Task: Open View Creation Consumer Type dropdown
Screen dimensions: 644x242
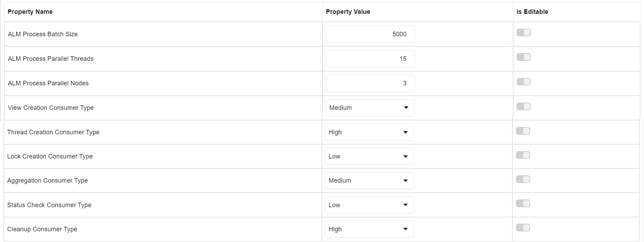Action: pyautogui.click(x=370, y=108)
